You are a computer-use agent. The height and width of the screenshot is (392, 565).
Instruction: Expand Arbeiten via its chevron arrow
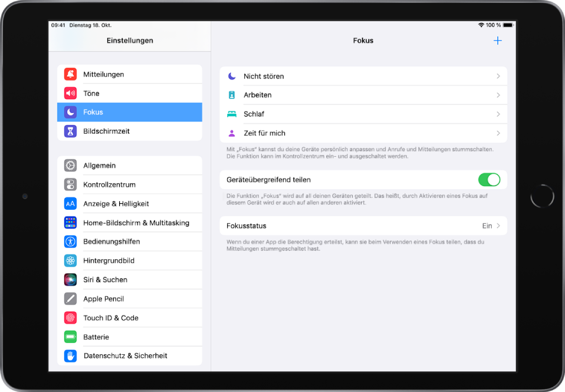[498, 95]
